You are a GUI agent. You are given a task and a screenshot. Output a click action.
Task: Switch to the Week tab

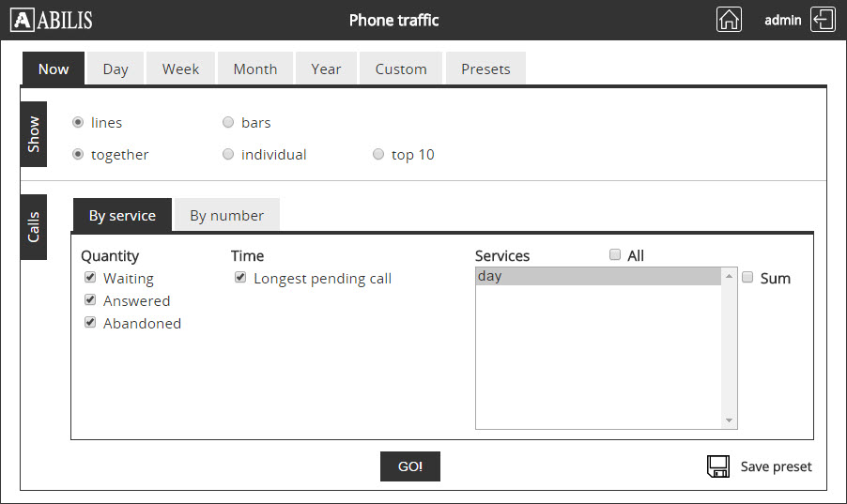pos(180,69)
